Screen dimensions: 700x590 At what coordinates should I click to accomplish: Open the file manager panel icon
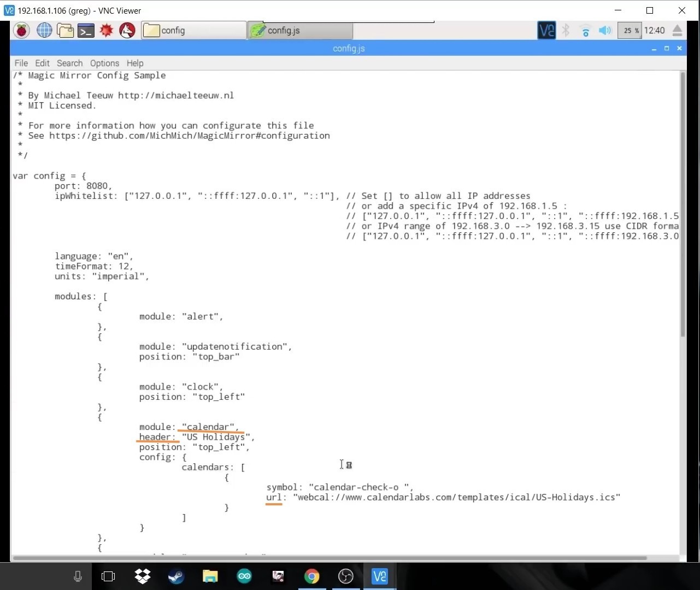65,31
